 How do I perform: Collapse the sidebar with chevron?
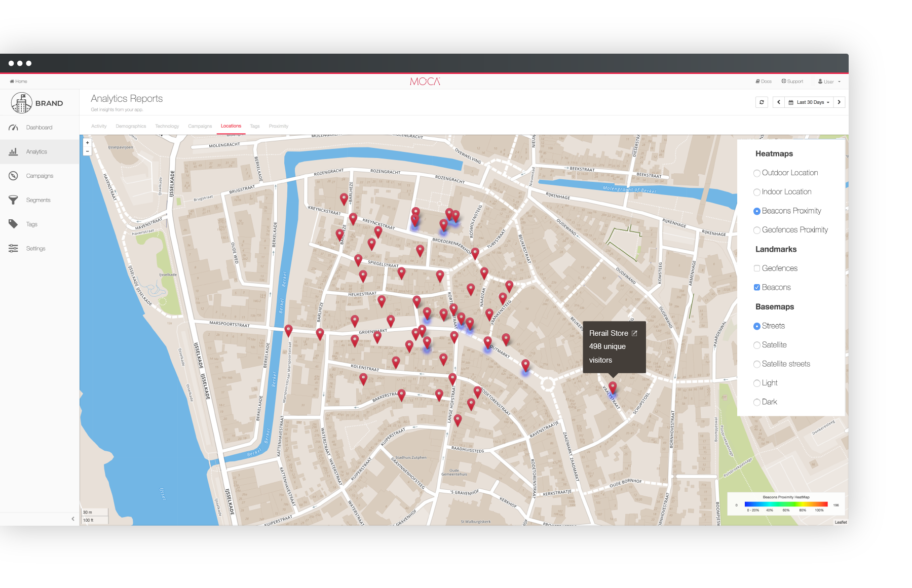click(x=73, y=519)
